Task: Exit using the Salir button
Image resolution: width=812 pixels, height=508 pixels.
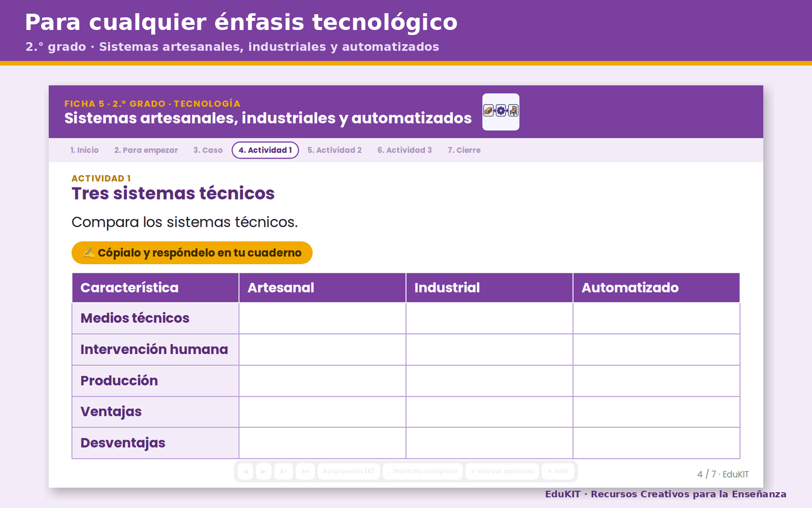Action: tap(558, 471)
